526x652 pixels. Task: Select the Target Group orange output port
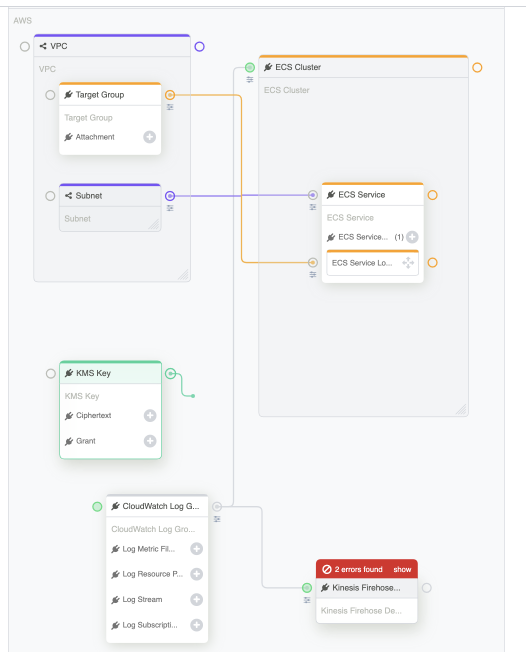click(170, 95)
